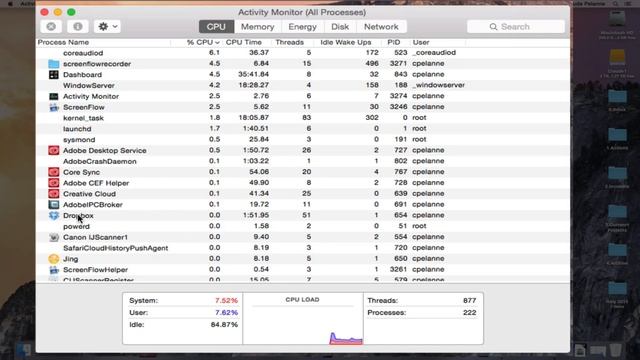Select the screenflowrecorder folder icon
Screen dimensions: 640x360
pyautogui.click(x=53, y=64)
